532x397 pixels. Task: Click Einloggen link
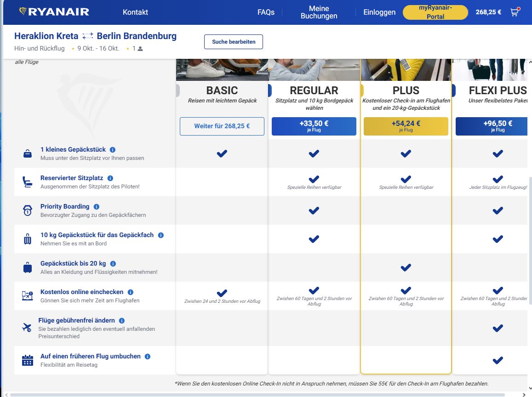coord(379,12)
